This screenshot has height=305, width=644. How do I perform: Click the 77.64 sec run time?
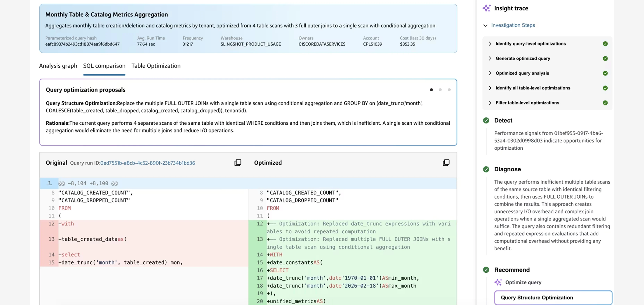(146, 44)
